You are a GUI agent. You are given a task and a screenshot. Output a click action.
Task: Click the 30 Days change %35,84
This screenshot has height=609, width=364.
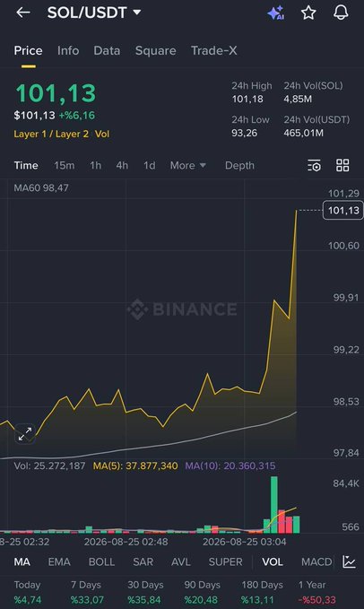pyautogui.click(x=144, y=600)
